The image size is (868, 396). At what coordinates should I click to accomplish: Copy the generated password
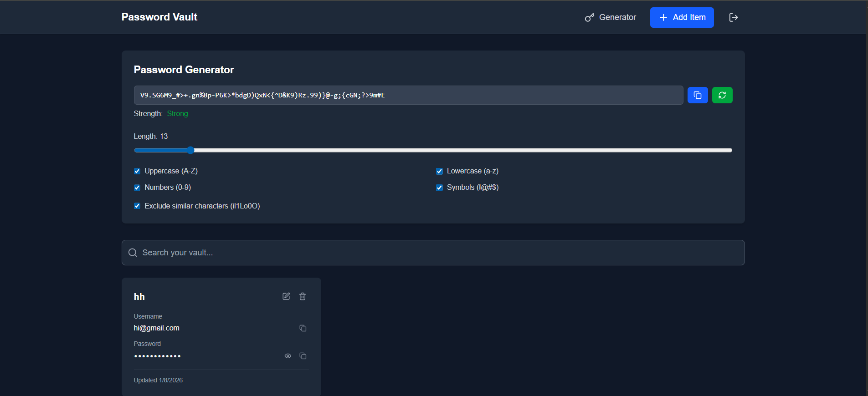[697, 95]
